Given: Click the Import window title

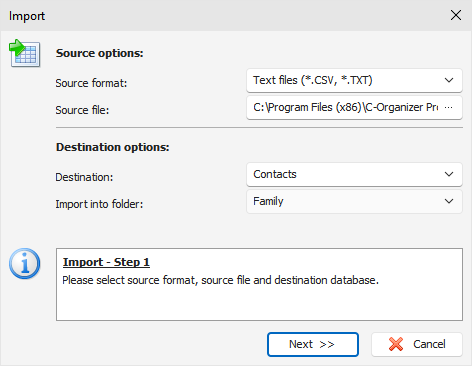Looking at the screenshot, I should point(27,16).
